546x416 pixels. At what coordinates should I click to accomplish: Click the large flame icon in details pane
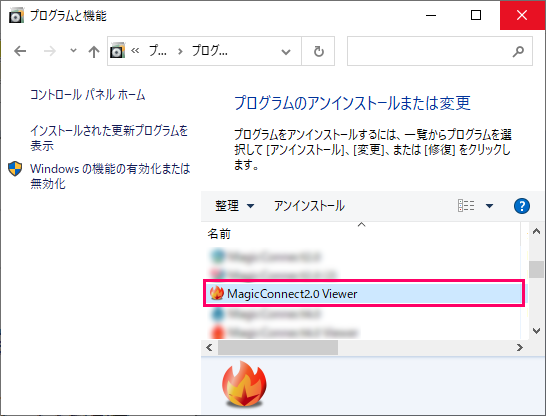coord(244,384)
